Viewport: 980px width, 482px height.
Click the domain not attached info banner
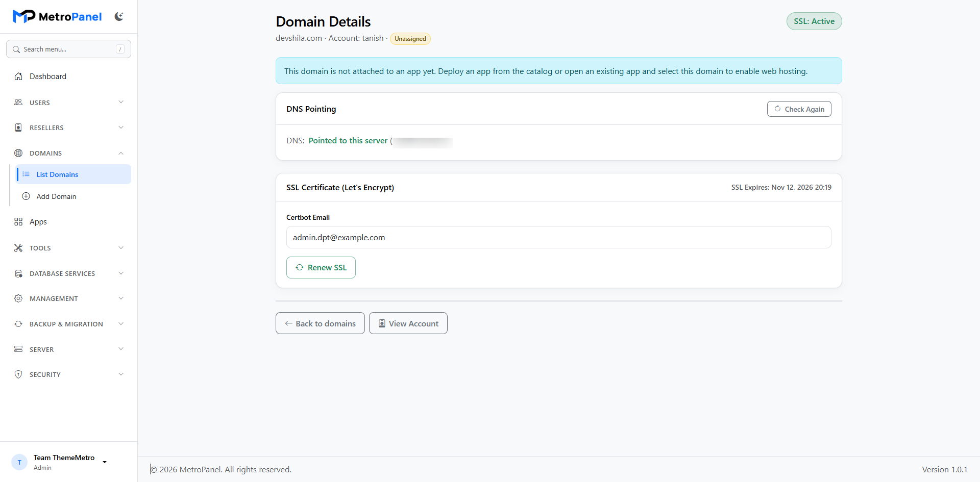pos(559,71)
